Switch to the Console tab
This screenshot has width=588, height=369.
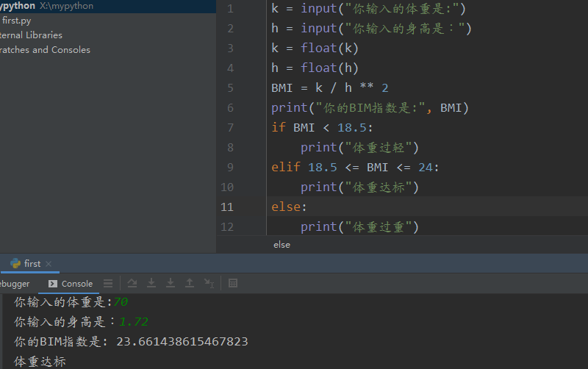(71, 284)
